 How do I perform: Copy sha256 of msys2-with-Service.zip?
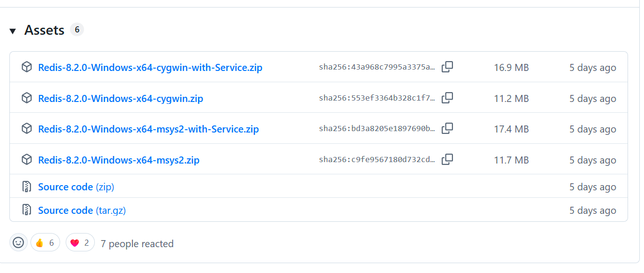(x=447, y=128)
